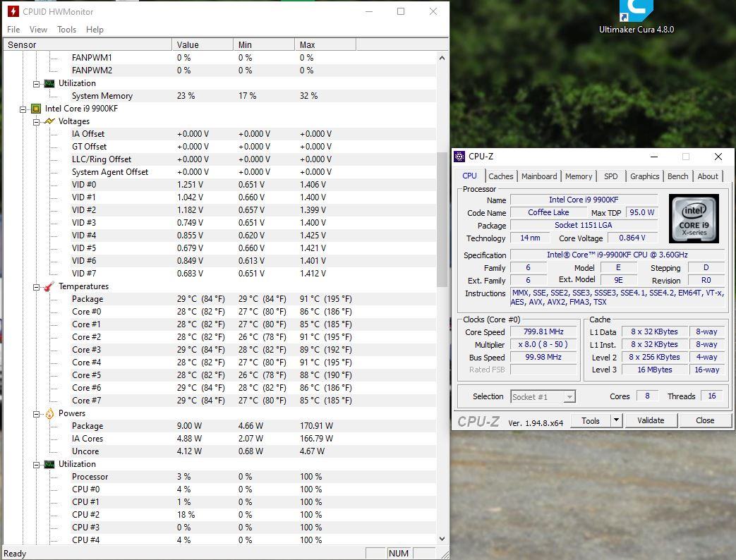Switch to the Memory tab in CPU-Z
The height and width of the screenshot is (560, 736).
click(579, 176)
